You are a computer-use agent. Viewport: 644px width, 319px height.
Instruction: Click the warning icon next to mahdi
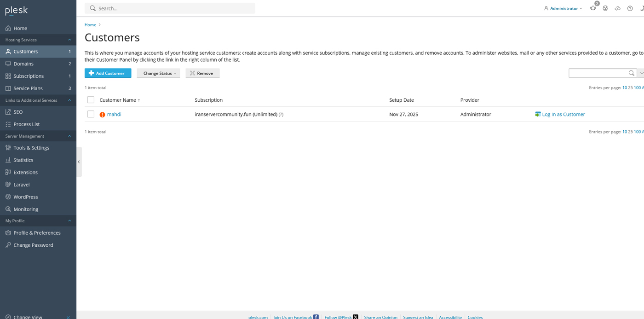[x=102, y=115]
